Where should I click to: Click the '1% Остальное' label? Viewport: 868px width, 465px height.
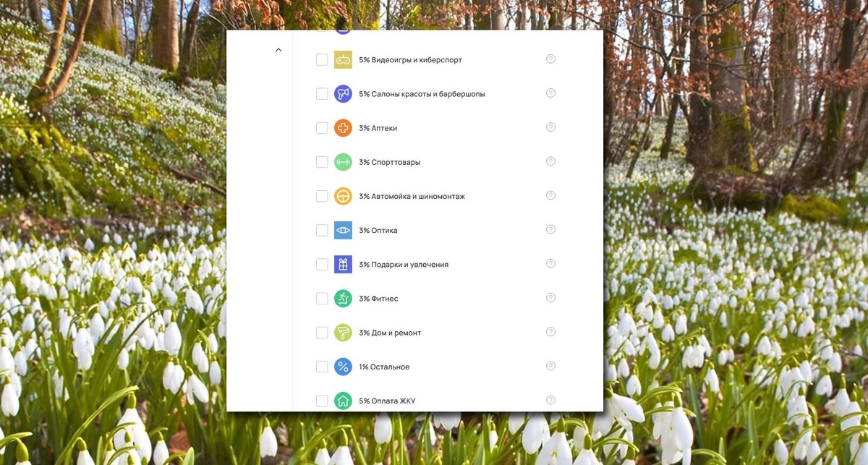click(384, 367)
